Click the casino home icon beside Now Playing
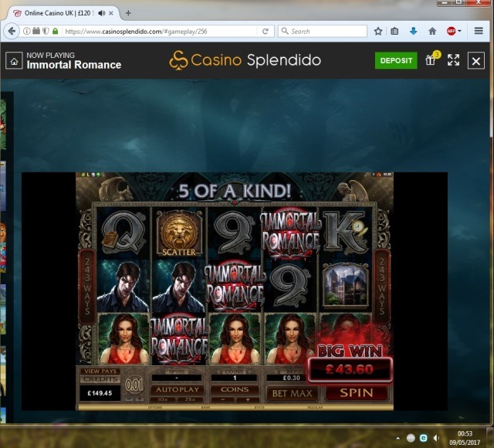The height and width of the screenshot is (448, 494). [x=14, y=60]
